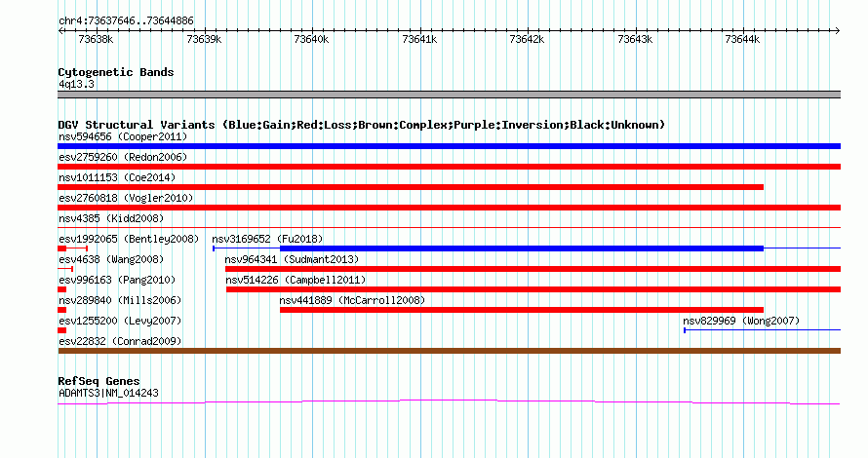Click the nsv594656 (Cooper2011) blue gain bar
Viewport: 868px width, 458px height.
[449, 146]
